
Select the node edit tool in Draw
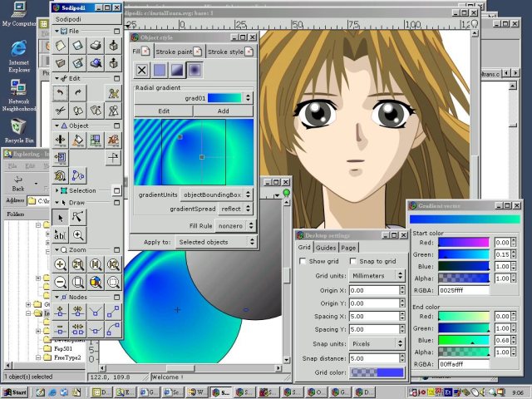(78, 217)
